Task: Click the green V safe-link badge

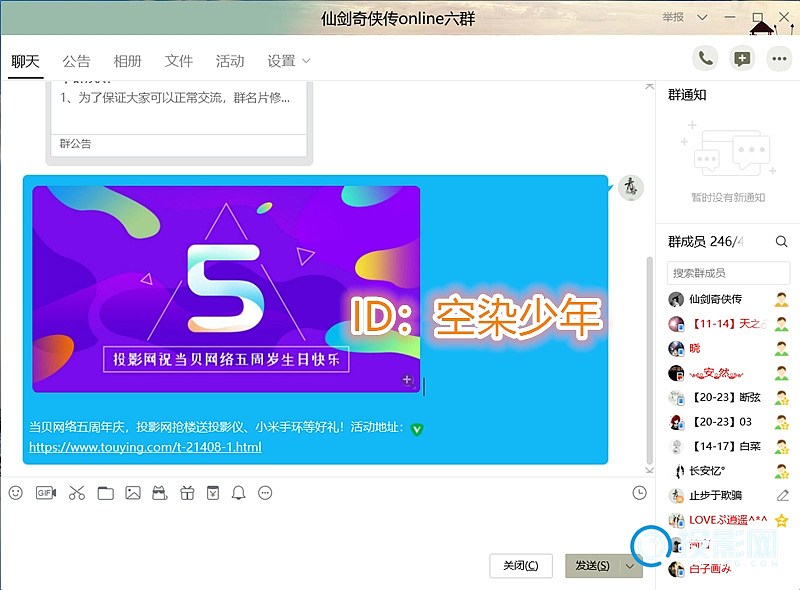Action: coord(417,429)
